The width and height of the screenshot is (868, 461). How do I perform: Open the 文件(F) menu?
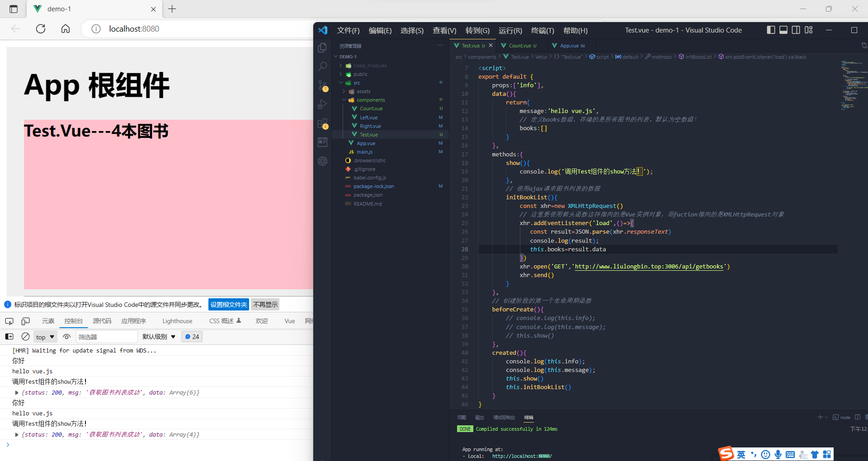(x=348, y=30)
